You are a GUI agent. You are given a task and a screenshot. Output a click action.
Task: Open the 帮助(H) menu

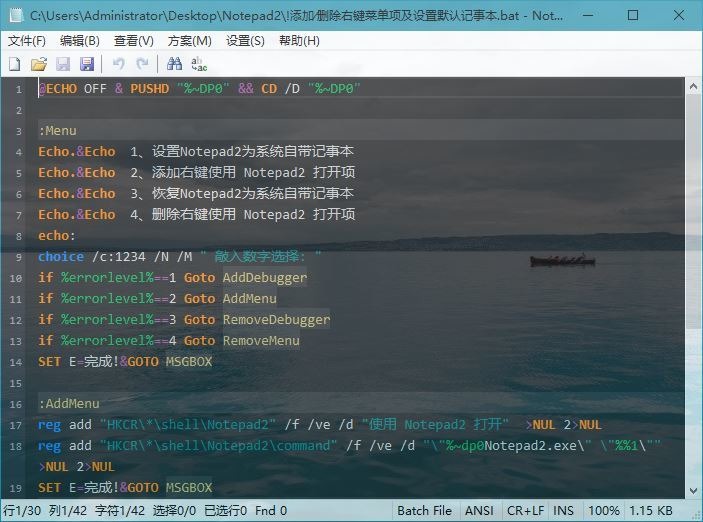[x=299, y=41]
